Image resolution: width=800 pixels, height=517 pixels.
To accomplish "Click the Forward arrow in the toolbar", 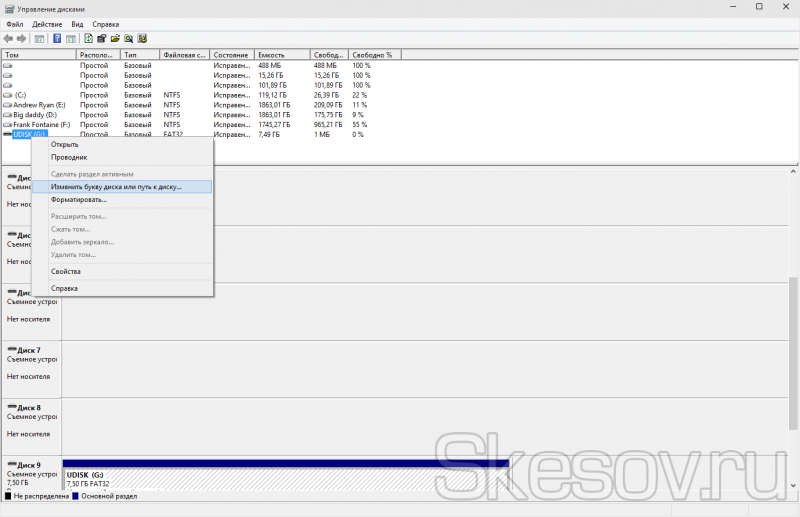I will coord(21,39).
